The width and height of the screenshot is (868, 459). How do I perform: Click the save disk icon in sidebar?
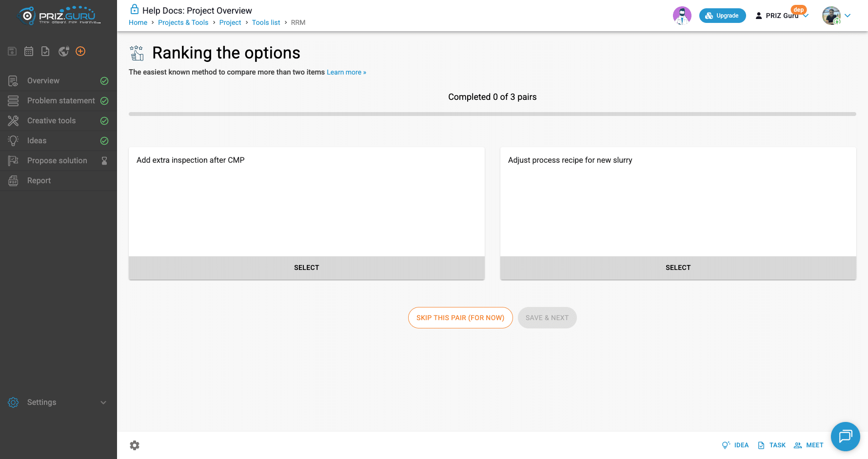pos(13,51)
